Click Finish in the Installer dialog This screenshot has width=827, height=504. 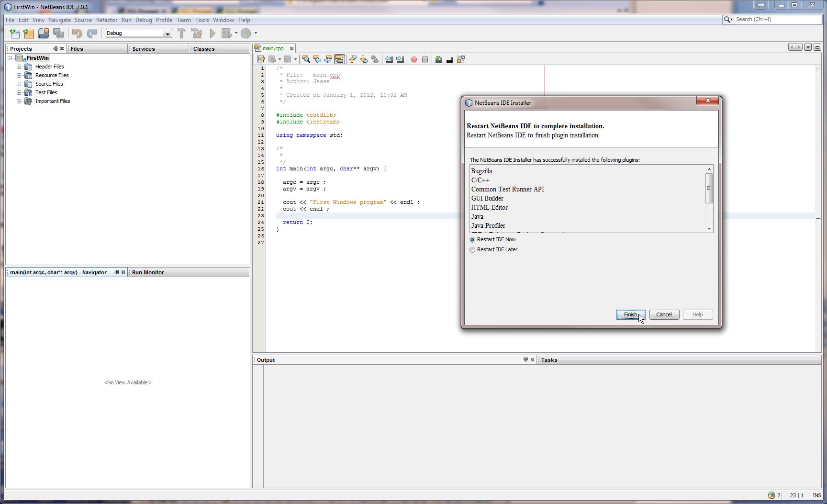coord(630,314)
